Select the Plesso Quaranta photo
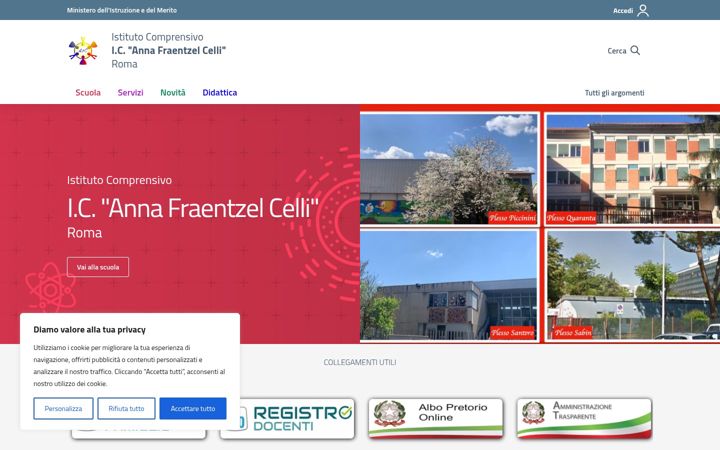Image resolution: width=720 pixels, height=450 pixels. 633,169
